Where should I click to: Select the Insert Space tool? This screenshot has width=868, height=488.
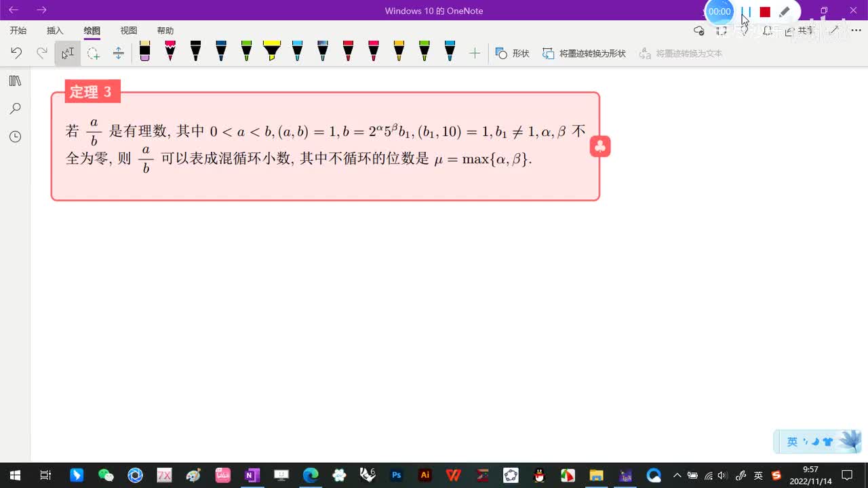[x=119, y=53]
